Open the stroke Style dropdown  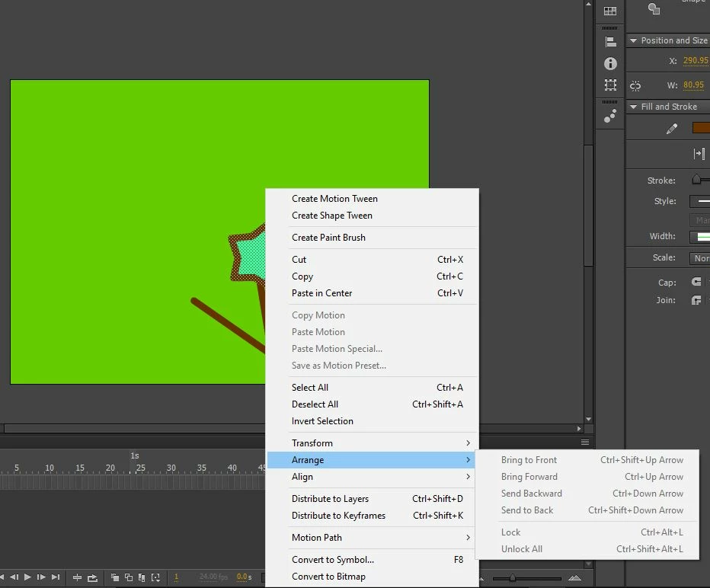tap(699, 201)
